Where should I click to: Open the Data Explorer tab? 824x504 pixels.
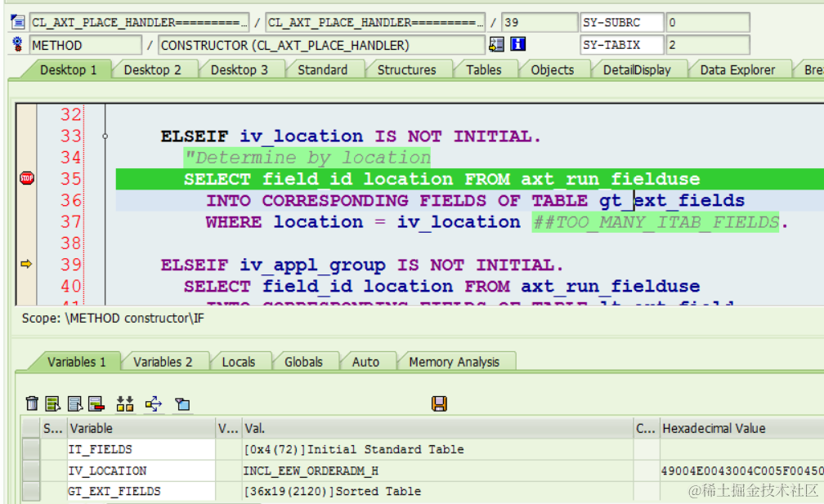click(x=737, y=69)
